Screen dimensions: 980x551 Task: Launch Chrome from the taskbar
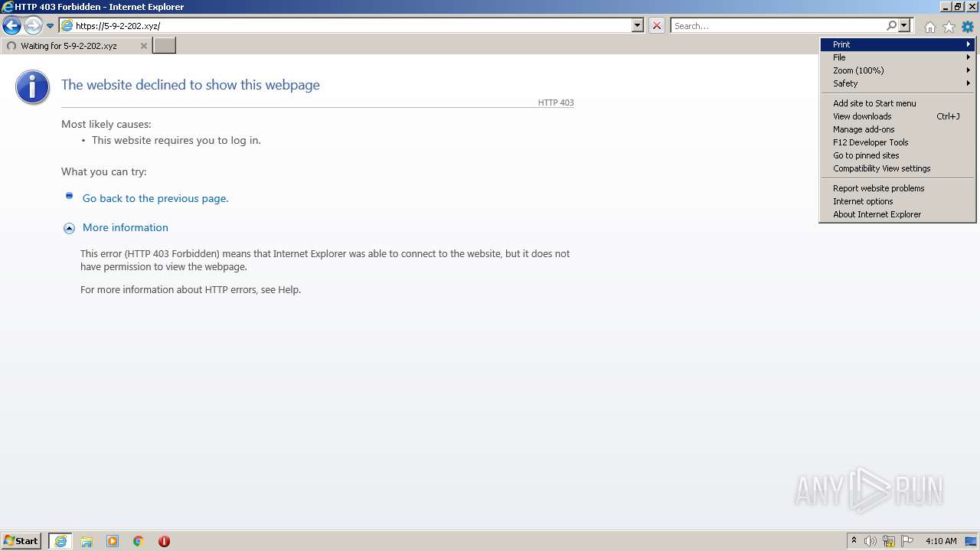[x=139, y=541]
